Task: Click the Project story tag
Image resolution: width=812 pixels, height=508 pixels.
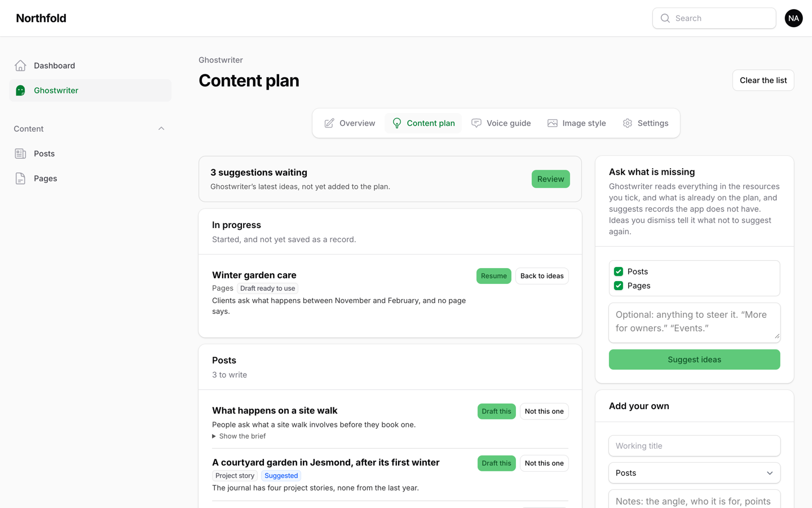Action: tap(235, 476)
